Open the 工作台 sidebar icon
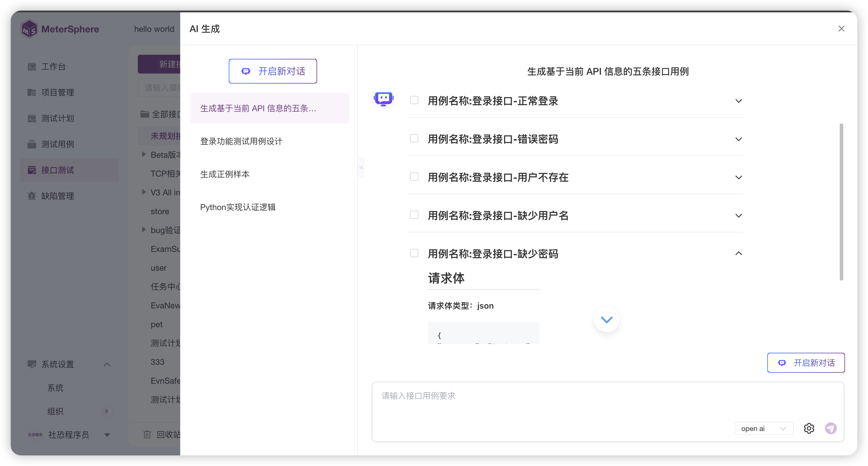This screenshot has width=868, height=466. [32, 66]
